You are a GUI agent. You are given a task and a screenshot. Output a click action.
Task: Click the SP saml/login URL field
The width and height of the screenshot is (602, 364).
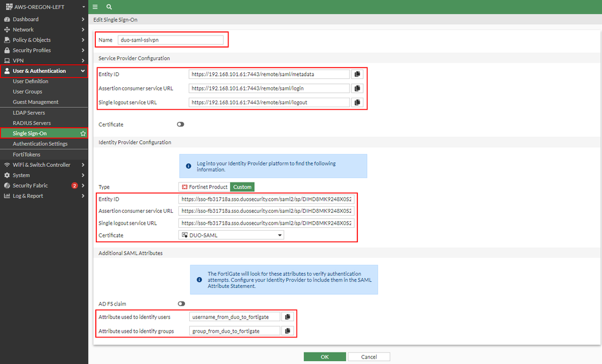pos(269,89)
